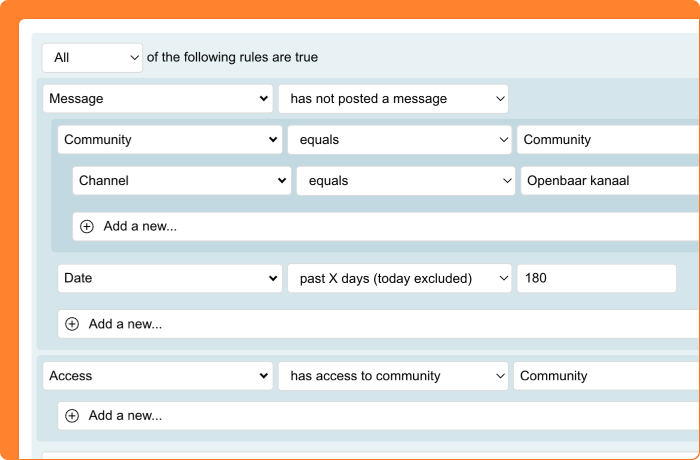Image resolution: width=700 pixels, height=460 pixels.
Task: Open the Message rule type dropdown
Action: 158,98
